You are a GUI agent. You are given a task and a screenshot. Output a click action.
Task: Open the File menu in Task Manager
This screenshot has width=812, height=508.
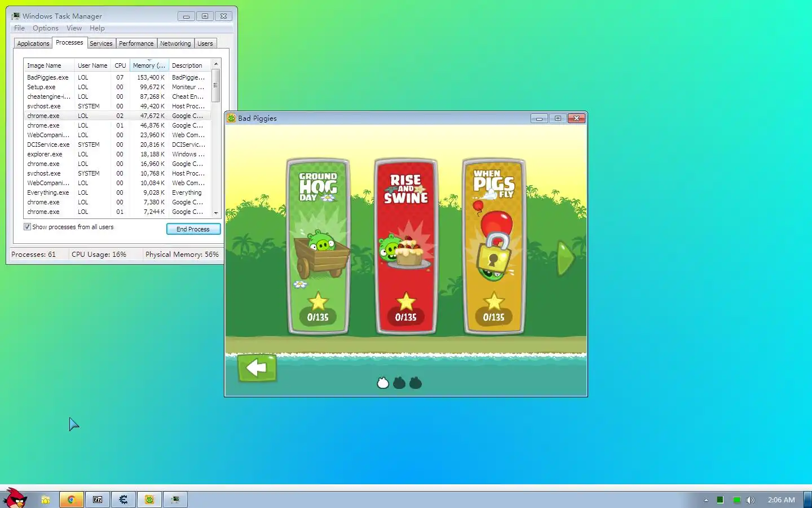click(19, 28)
